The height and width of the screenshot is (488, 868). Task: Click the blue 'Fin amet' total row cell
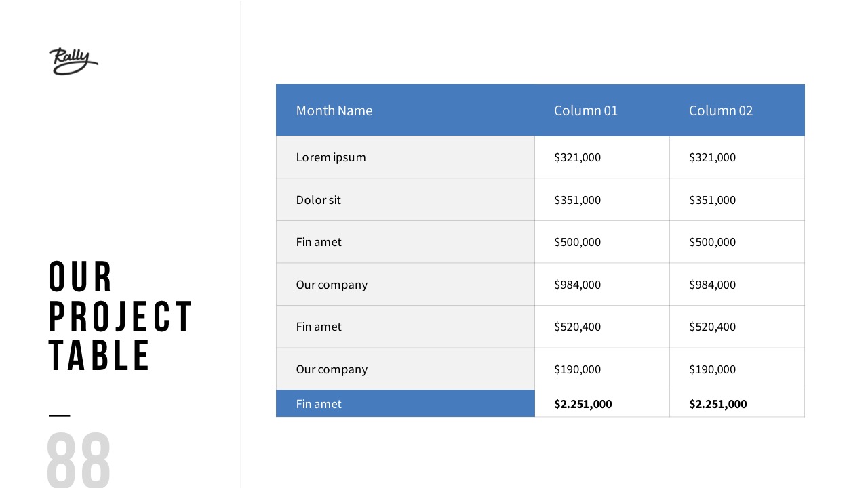(319, 404)
